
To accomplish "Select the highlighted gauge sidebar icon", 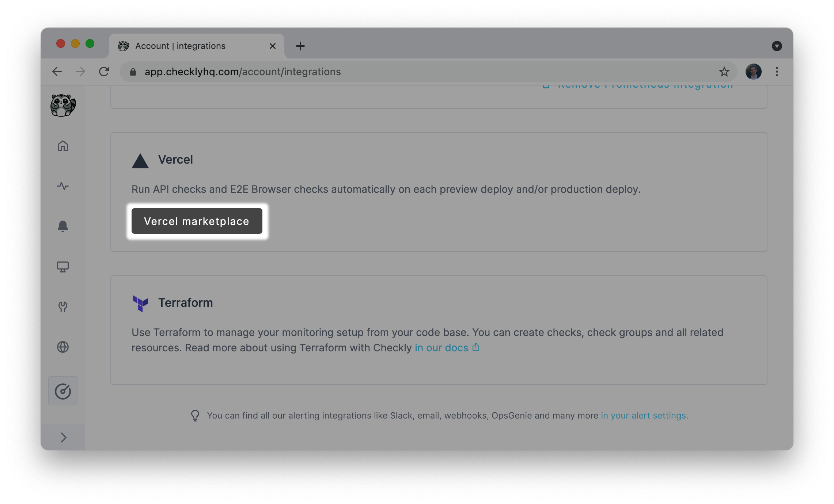I will point(63,391).
